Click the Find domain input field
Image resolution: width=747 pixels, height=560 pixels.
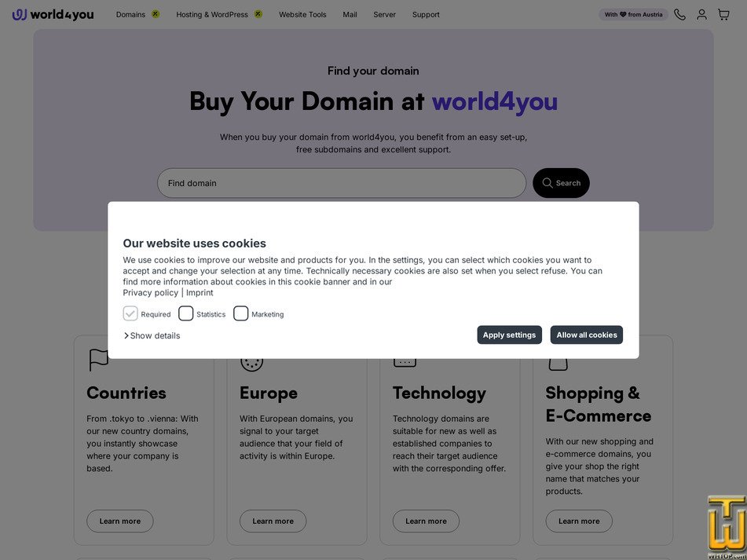[x=342, y=183]
